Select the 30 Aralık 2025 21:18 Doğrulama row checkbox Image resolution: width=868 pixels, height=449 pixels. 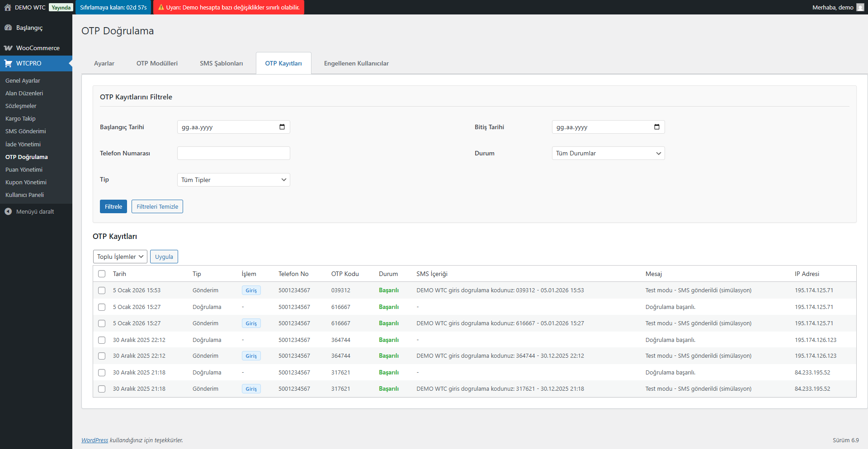coord(102,373)
